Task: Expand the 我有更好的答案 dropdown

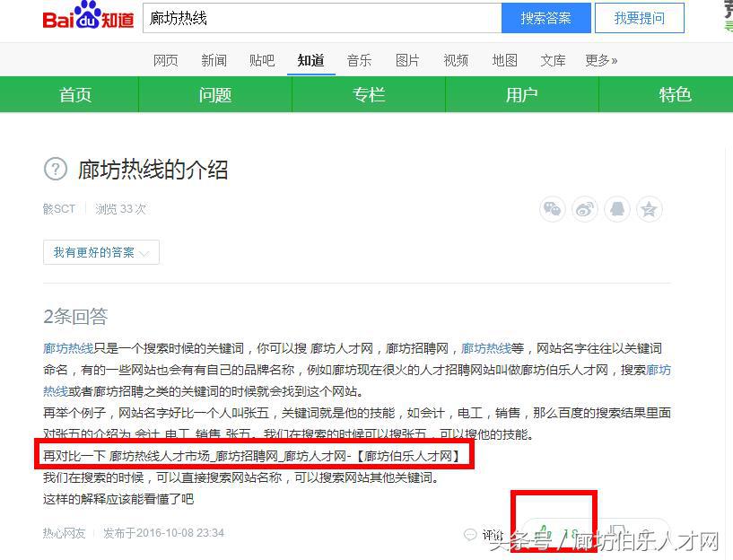Action: [x=100, y=252]
